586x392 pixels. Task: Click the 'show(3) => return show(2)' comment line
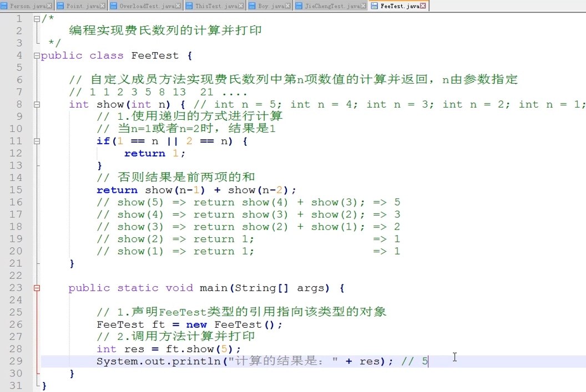click(x=248, y=227)
